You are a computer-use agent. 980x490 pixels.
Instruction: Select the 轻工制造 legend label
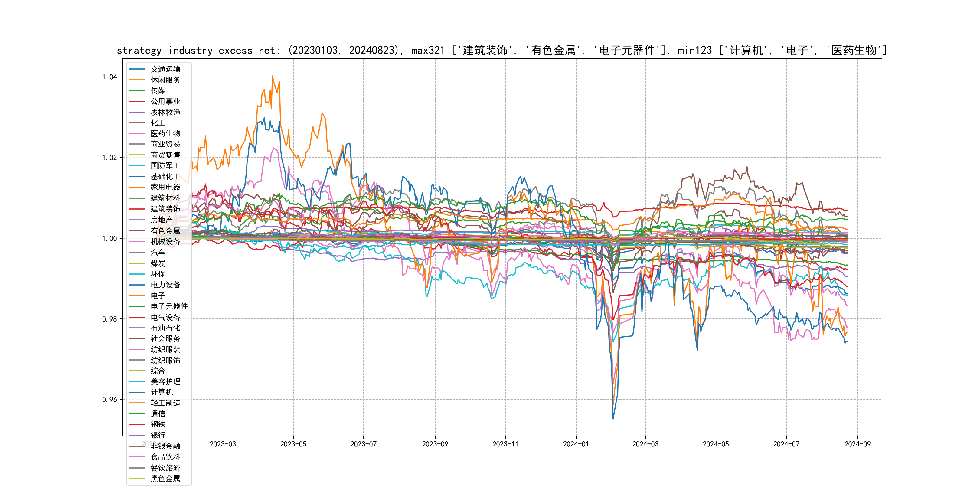[x=165, y=403]
